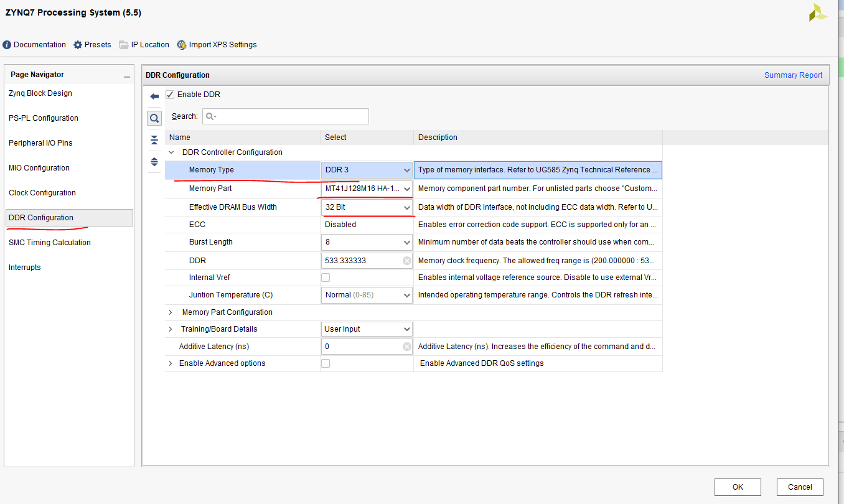Go to Clock Configuration page
This screenshot has height=504, width=844.
pyautogui.click(x=42, y=193)
